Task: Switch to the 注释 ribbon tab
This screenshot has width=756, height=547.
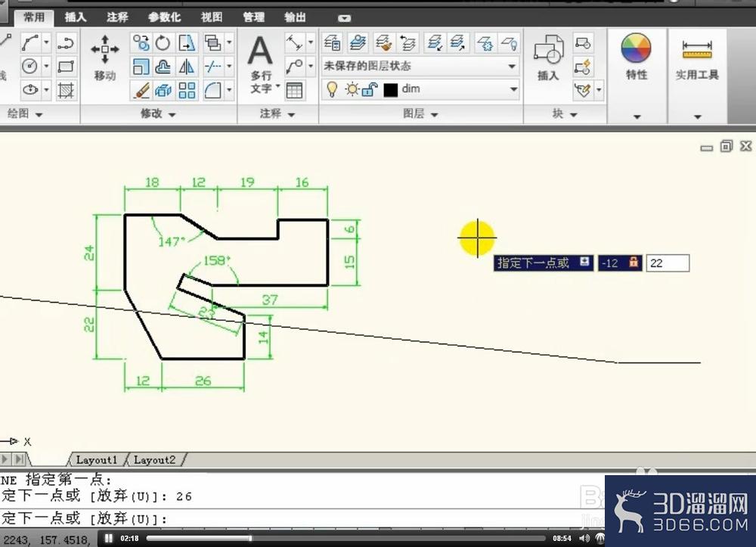Action: pyautogui.click(x=117, y=17)
